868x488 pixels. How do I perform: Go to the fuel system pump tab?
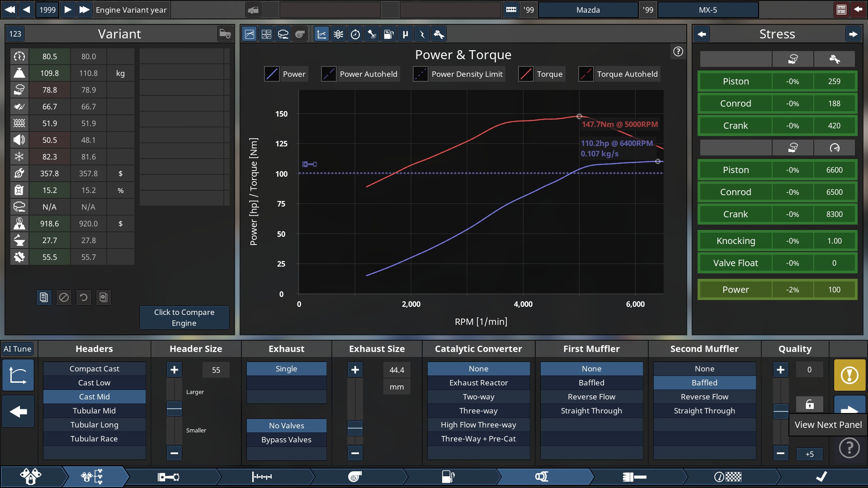pyautogui.click(x=448, y=477)
